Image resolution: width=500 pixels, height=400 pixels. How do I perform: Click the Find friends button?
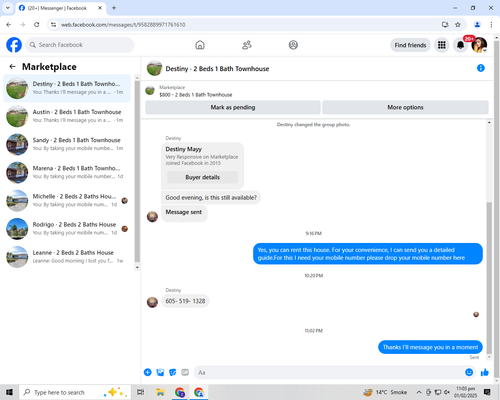pyautogui.click(x=410, y=45)
